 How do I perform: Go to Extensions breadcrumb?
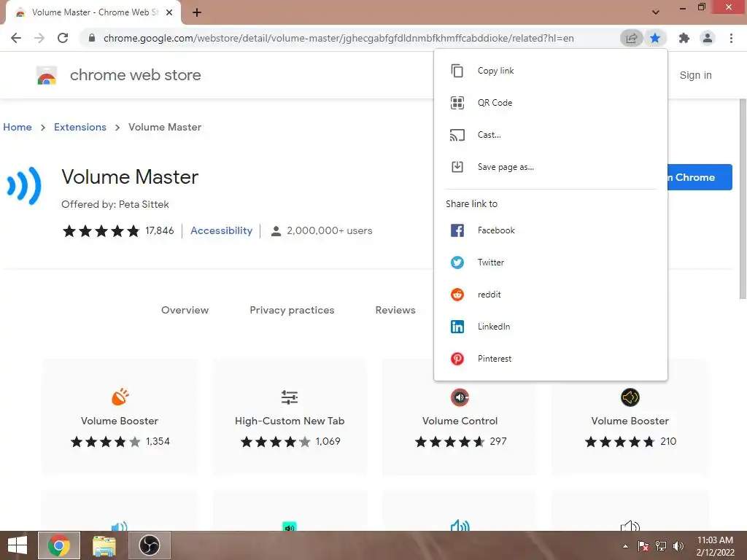(80, 127)
